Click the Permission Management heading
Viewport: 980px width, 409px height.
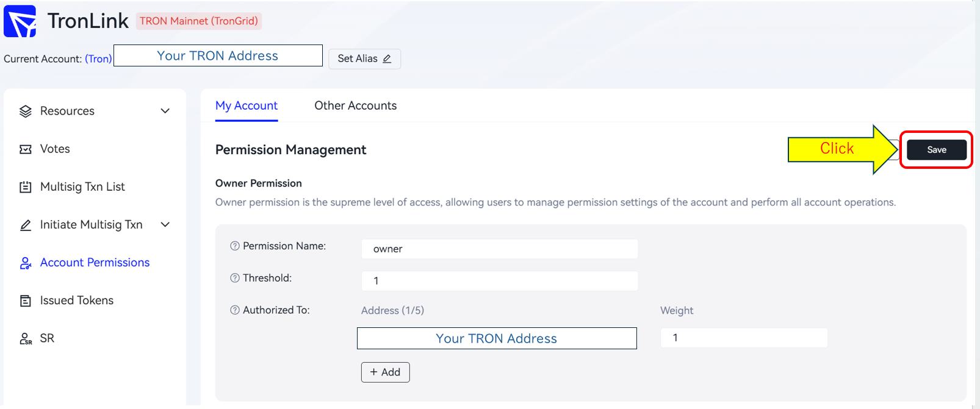pyautogui.click(x=291, y=150)
